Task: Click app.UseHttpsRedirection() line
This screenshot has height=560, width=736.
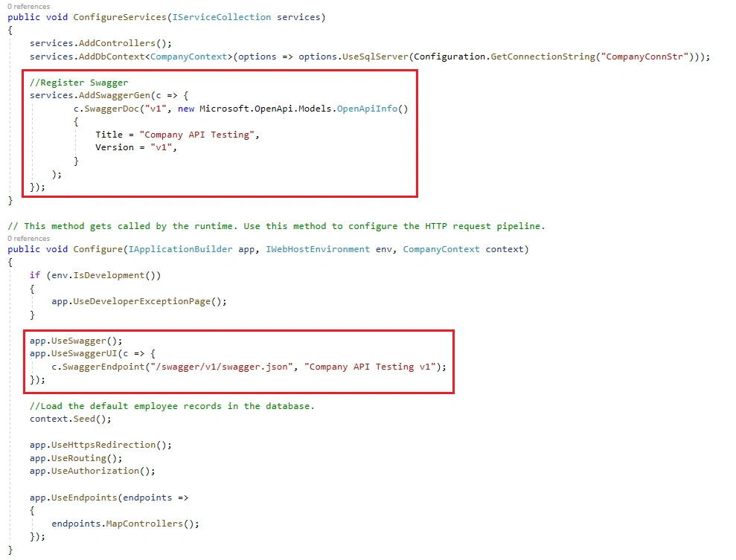Action: pos(101,445)
